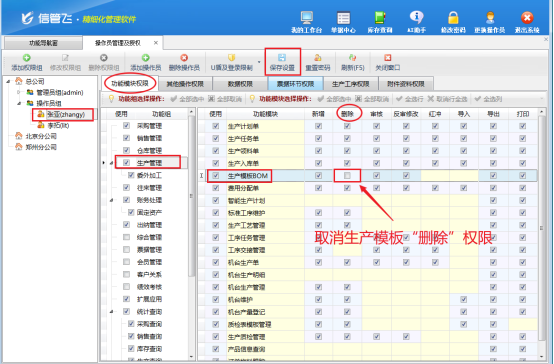Click 全部选中 under 功能组选择操作
554x364 pixels.
pyautogui.click(x=187, y=99)
